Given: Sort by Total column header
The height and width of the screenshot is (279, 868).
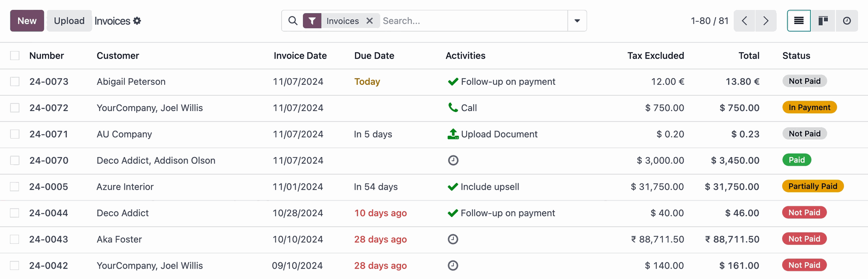Looking at the screenshot, I should 749,56.
